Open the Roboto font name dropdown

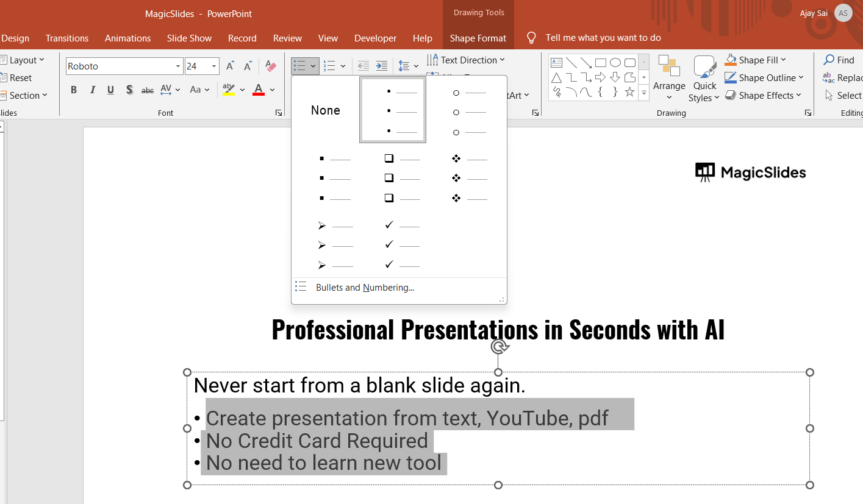[x=178, y=66]
